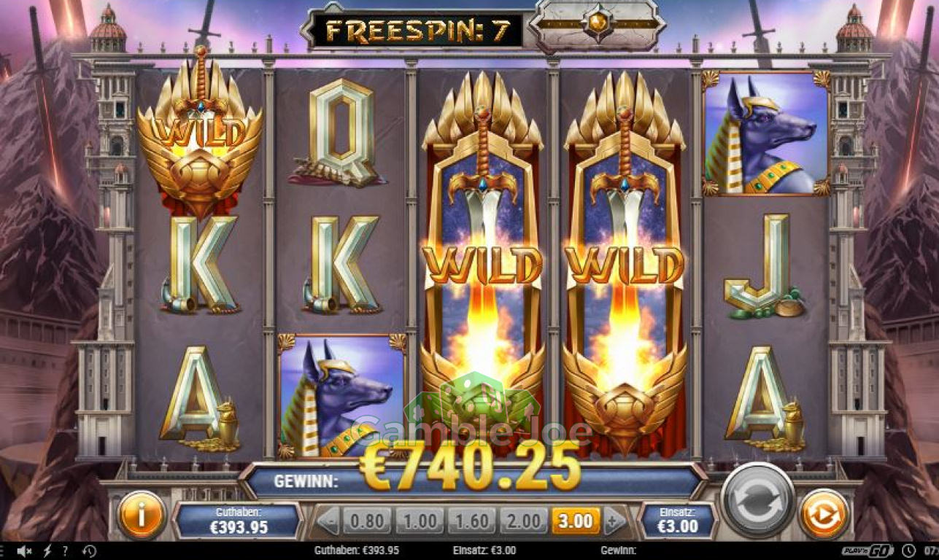Click the Einsatz €3.00 panel
The height and width of the screenshot is (560, 939).
[x=679, y=521]
